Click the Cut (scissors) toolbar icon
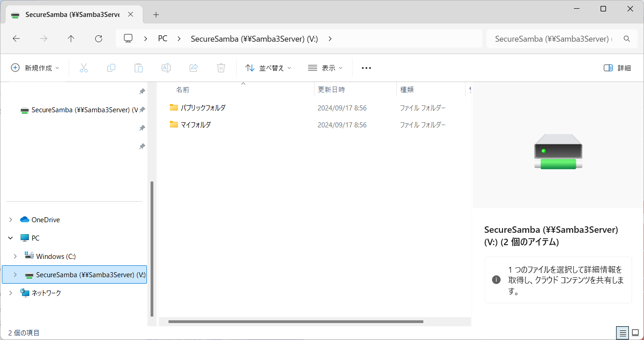The width and height of the screenshot is (644, 340). click(83, 68)
